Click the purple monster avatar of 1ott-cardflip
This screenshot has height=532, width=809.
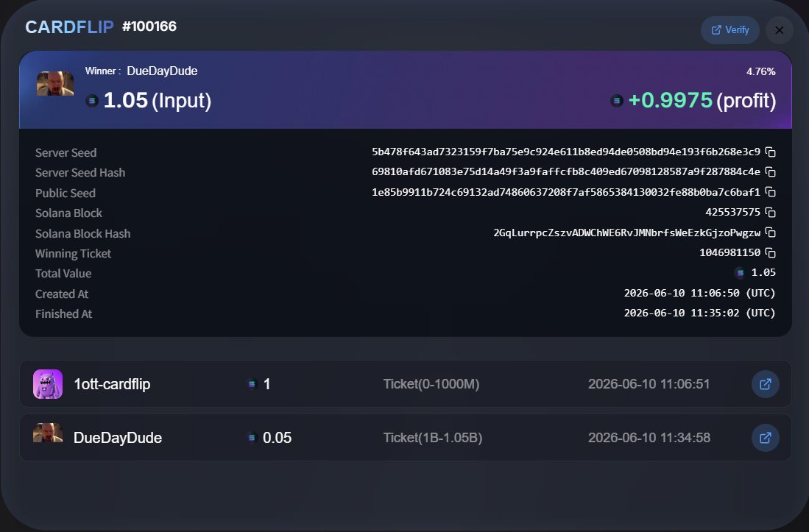pyautogui.click(x=48, y=384)
